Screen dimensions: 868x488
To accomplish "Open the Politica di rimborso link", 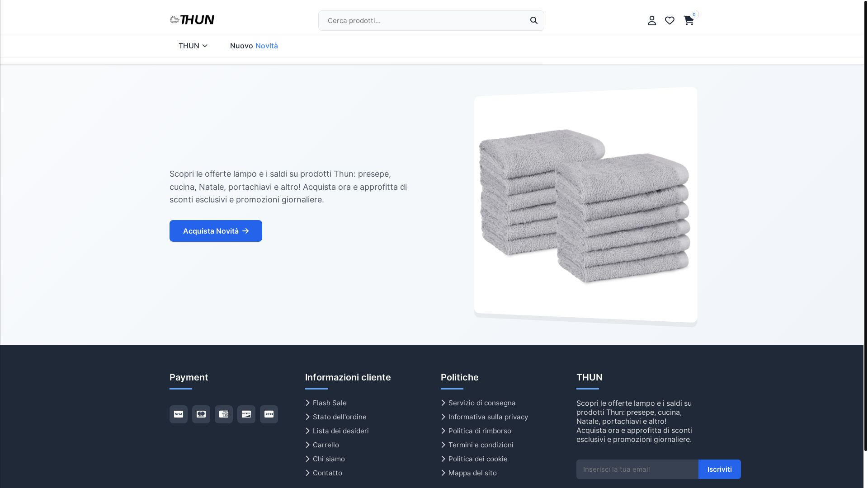I will [476, 431].
